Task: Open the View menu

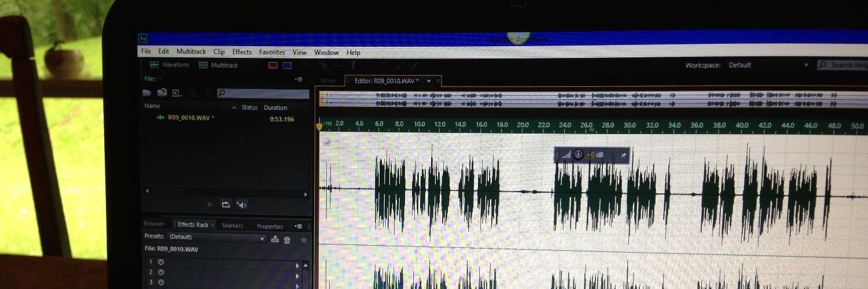Action: coord(300,52)
